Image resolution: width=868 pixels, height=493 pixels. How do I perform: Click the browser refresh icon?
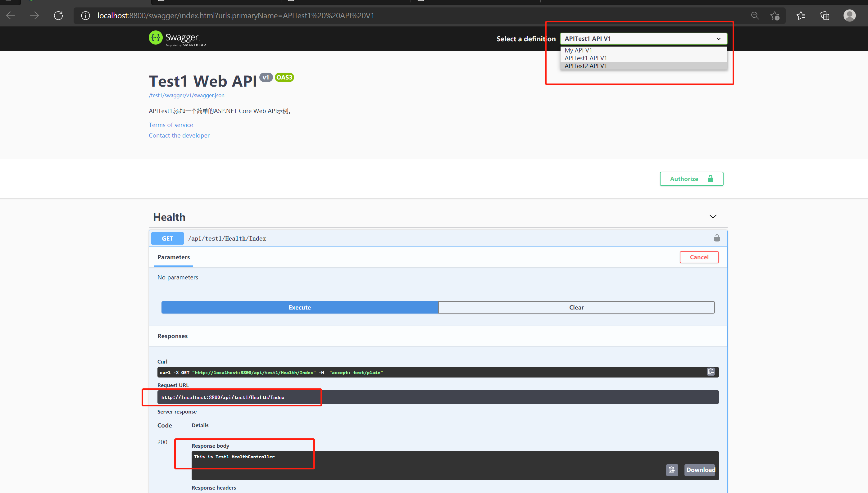pos(58,16)
